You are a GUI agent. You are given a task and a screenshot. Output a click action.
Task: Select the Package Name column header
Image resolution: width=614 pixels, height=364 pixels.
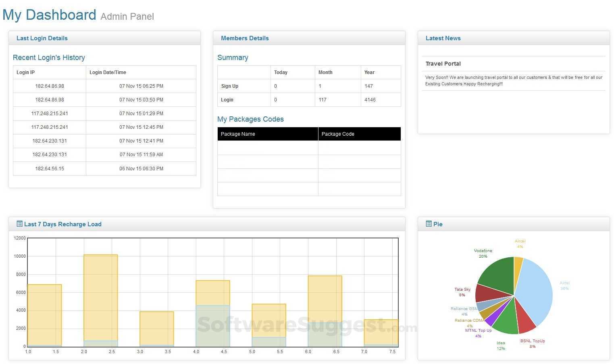coord(268,134)
